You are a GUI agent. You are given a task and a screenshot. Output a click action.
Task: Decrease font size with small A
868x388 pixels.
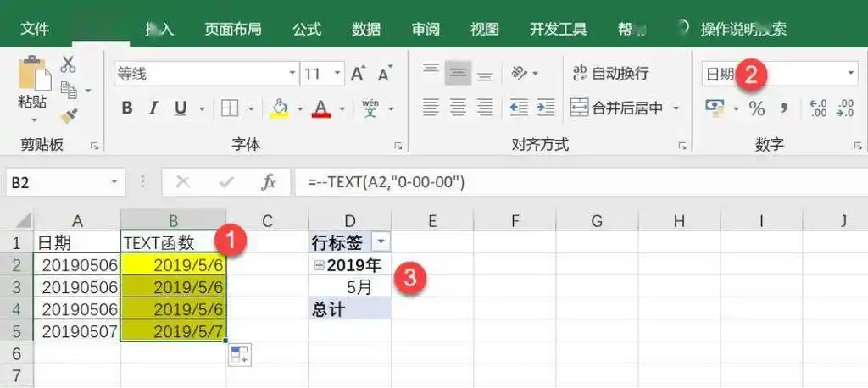385,73
